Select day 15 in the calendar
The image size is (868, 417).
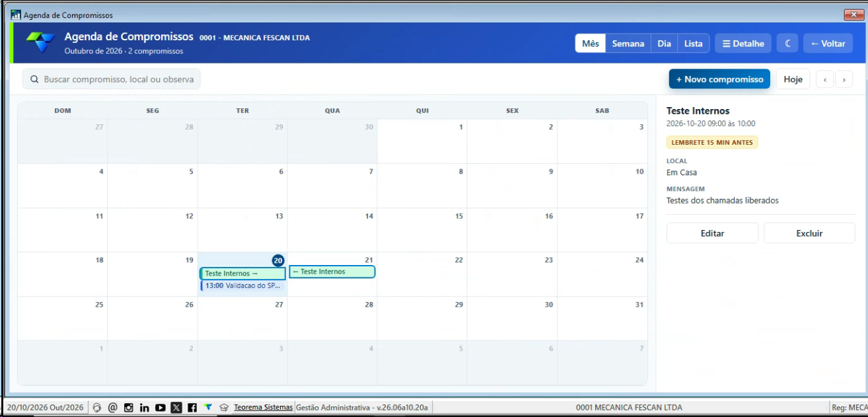(422, 230)
